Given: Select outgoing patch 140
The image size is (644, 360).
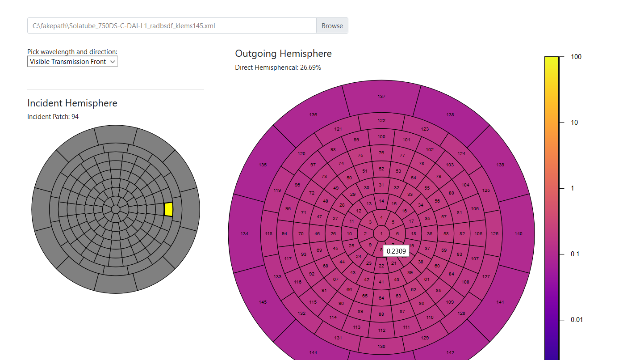Looking at the screenshot, I should pyautogui.click(x=519, y=234).
